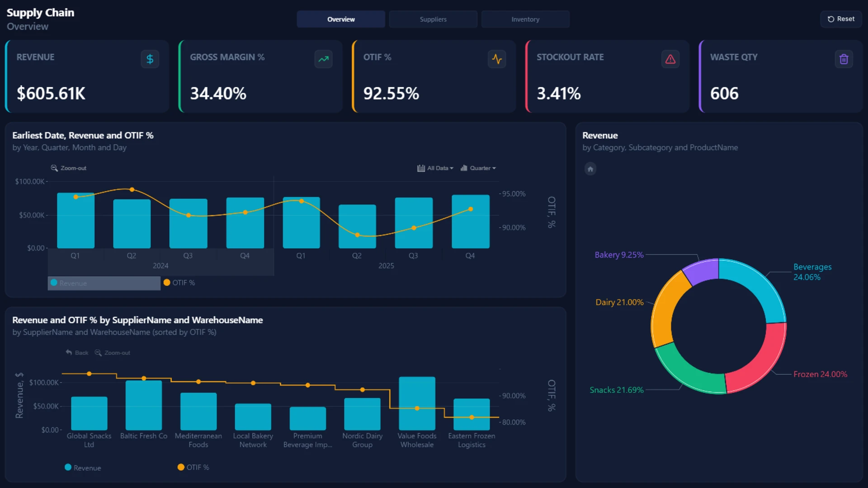Screen dimensions: 868x488
Task: Click the pulse activity icon on OTIF % card
Action: pos(497,59)
